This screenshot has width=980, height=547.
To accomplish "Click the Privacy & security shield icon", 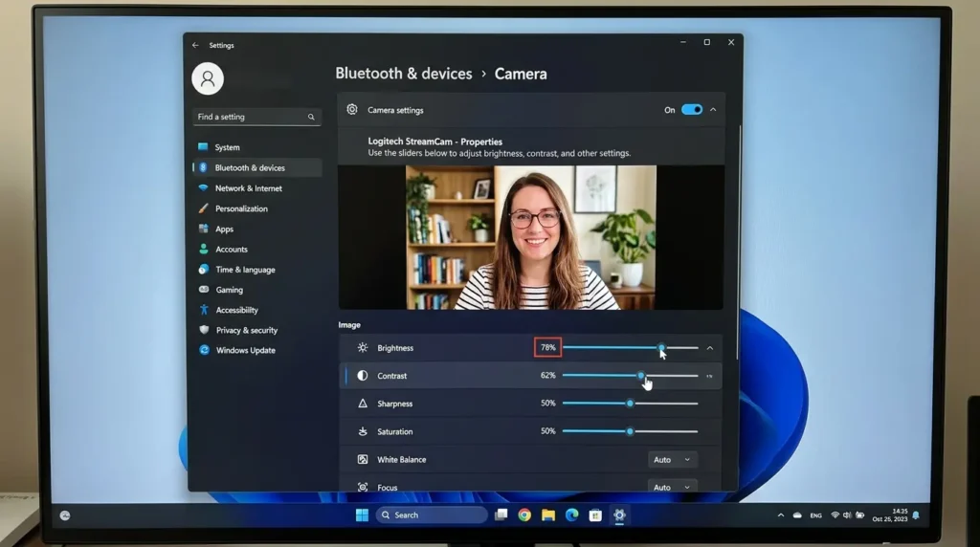I will coord(204,330).
